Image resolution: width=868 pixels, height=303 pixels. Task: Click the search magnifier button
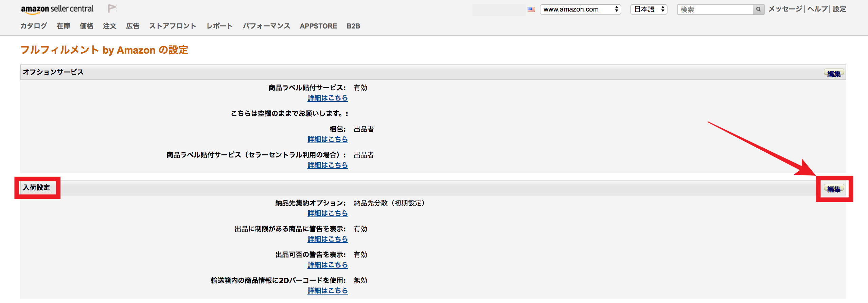pyautogui.click(x=758, y=10)
